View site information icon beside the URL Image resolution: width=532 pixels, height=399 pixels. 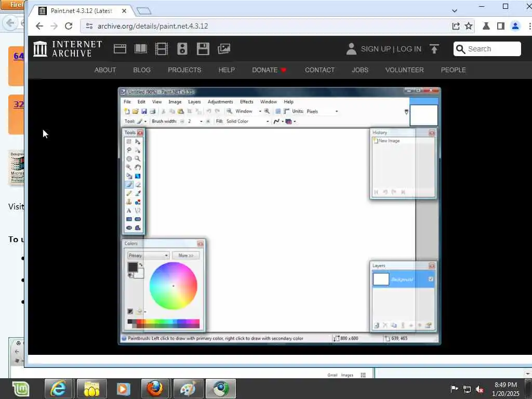pos(89,26)
